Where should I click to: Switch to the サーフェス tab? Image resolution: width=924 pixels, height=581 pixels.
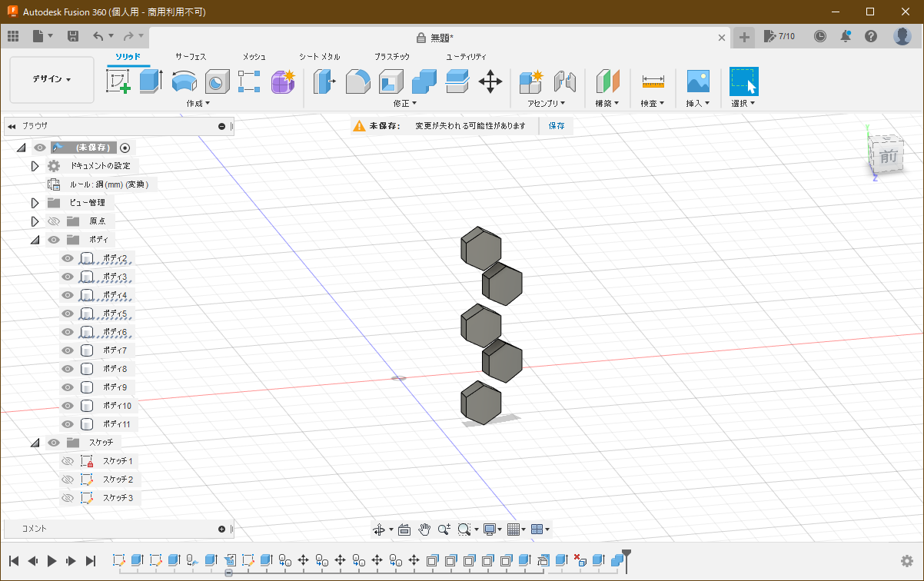click(x=191, y=57)
